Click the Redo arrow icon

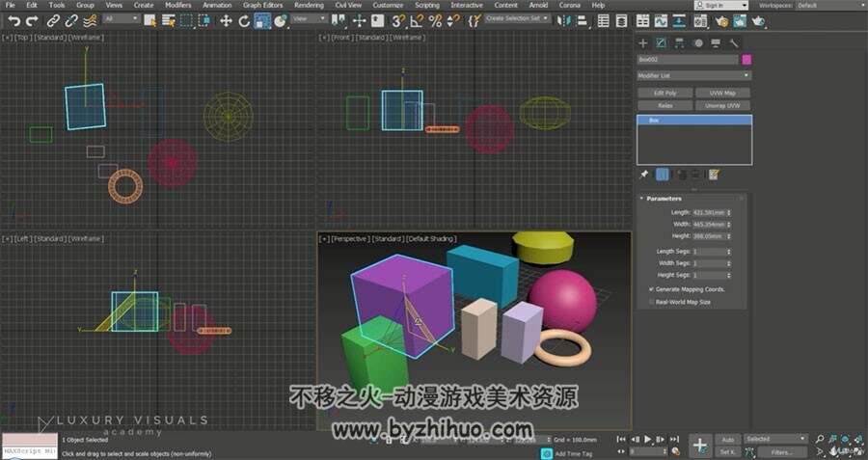click(x=32, y=21)
